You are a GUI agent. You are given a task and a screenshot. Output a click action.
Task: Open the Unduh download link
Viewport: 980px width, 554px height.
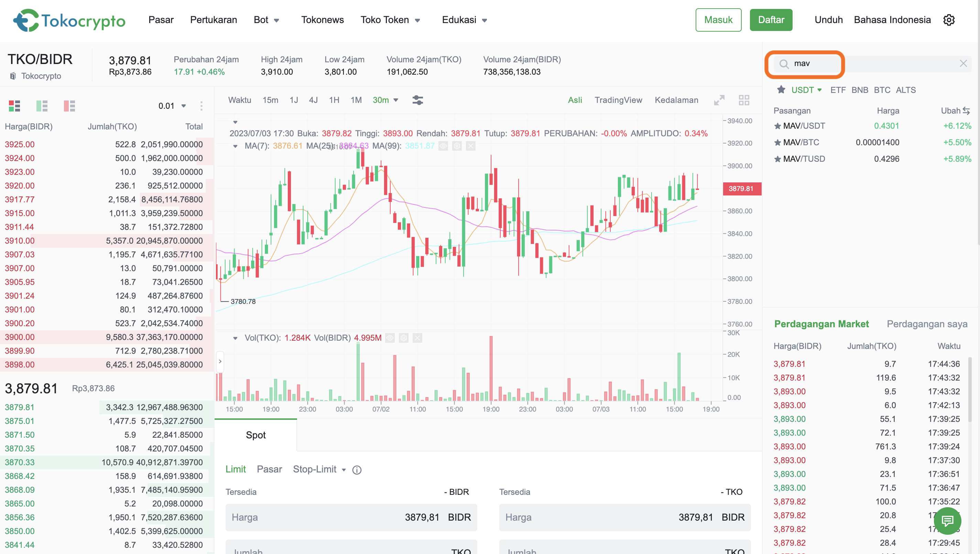pos(828,20)
